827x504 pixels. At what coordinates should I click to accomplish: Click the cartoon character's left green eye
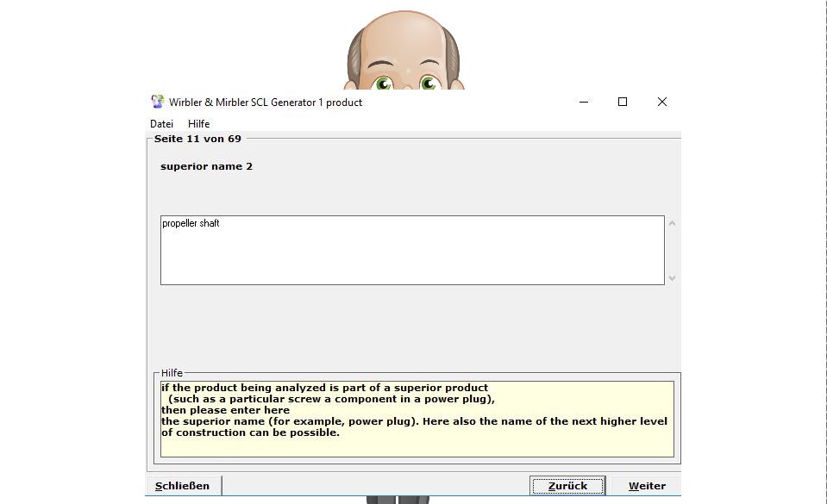point(383,84)
